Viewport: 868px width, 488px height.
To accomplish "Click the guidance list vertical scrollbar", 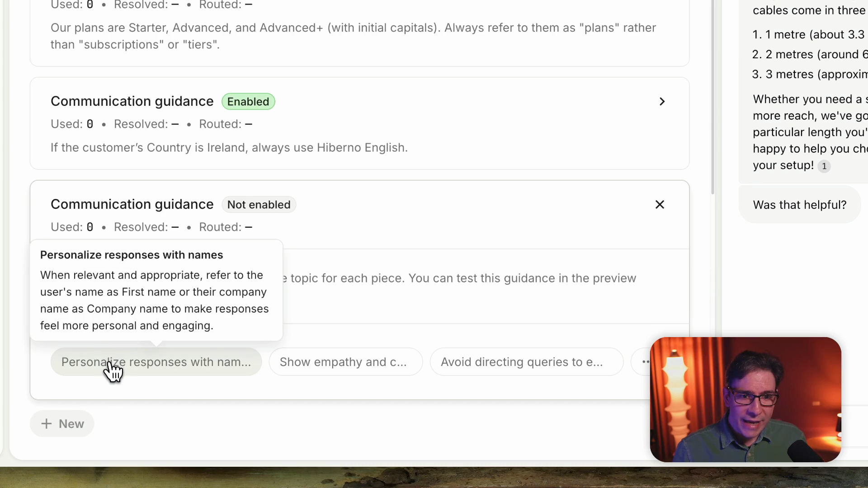I will click(x=712, y=97).
